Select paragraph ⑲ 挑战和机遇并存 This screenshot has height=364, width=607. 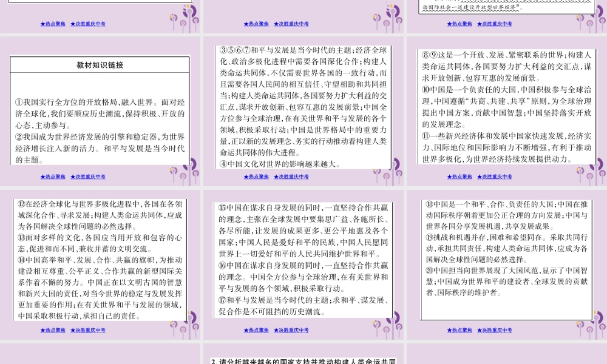507,248
